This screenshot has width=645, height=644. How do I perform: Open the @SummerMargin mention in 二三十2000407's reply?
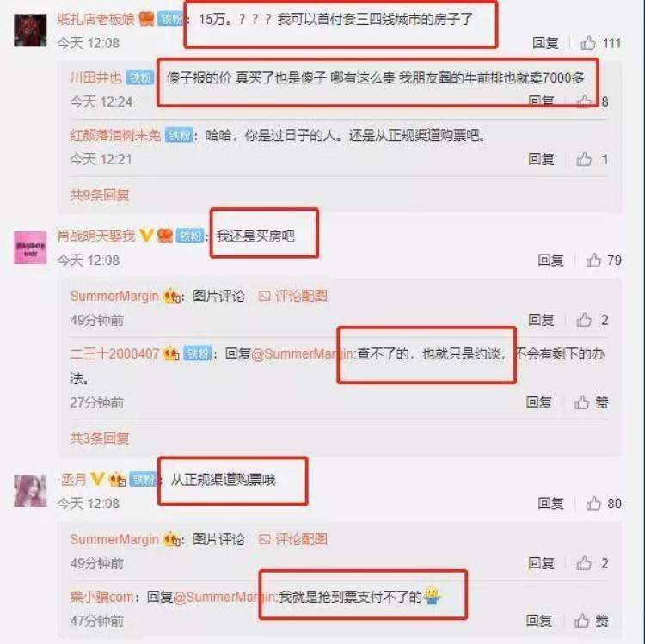[x=303, y=353]
